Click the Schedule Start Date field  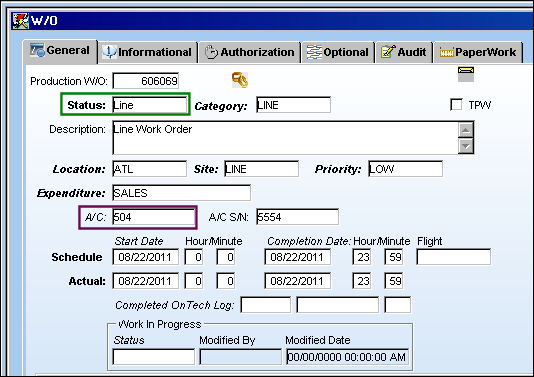[146, 257]
